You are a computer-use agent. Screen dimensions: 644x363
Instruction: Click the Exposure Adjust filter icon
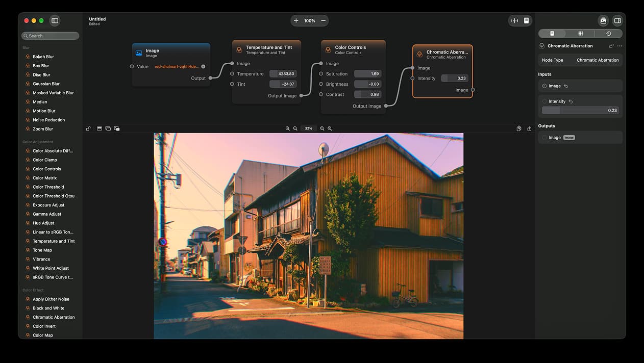pos(28,205)
